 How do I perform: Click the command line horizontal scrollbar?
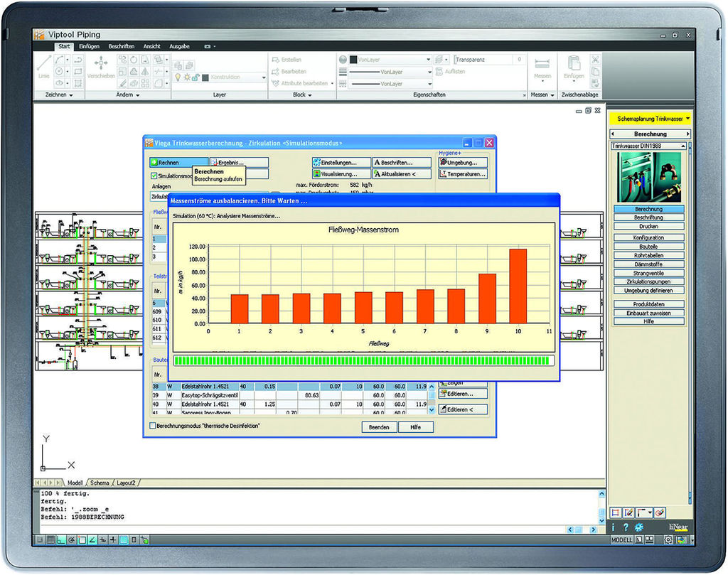[x=582, y=530]
